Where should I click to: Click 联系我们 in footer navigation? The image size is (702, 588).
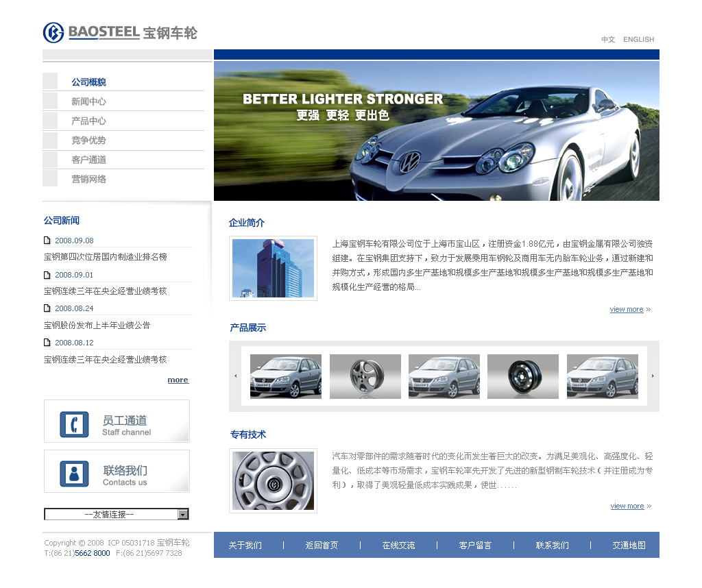click(552, 545)
